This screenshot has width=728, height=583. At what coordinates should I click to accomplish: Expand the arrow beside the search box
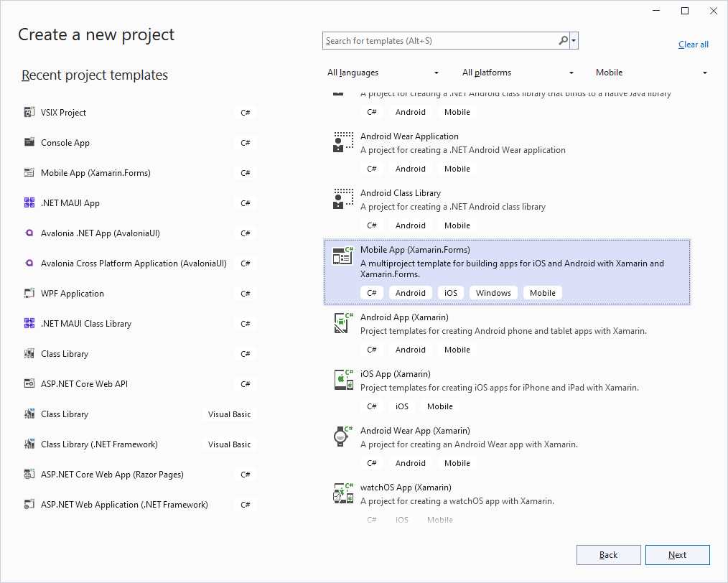tap(574, 40)
